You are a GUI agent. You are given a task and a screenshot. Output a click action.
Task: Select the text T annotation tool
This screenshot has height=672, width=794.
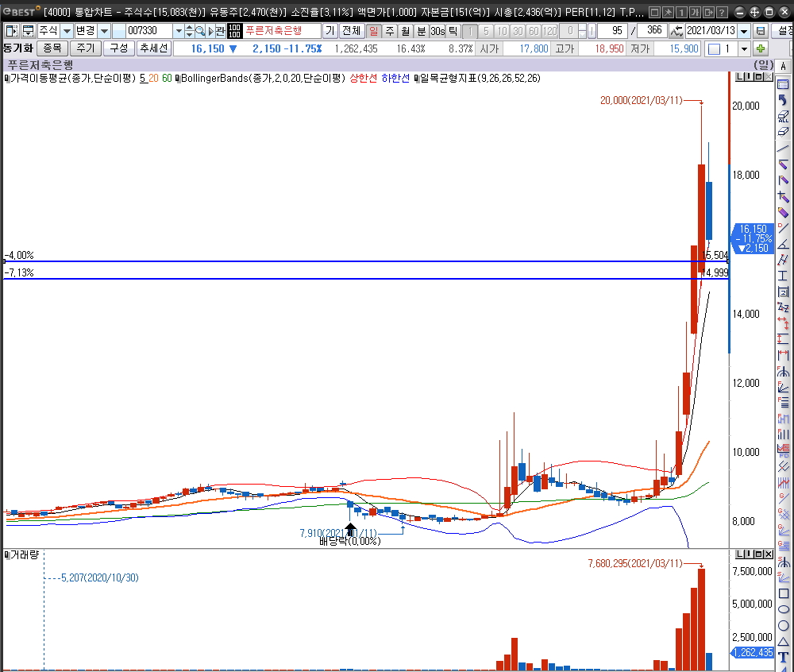point(783,658)
